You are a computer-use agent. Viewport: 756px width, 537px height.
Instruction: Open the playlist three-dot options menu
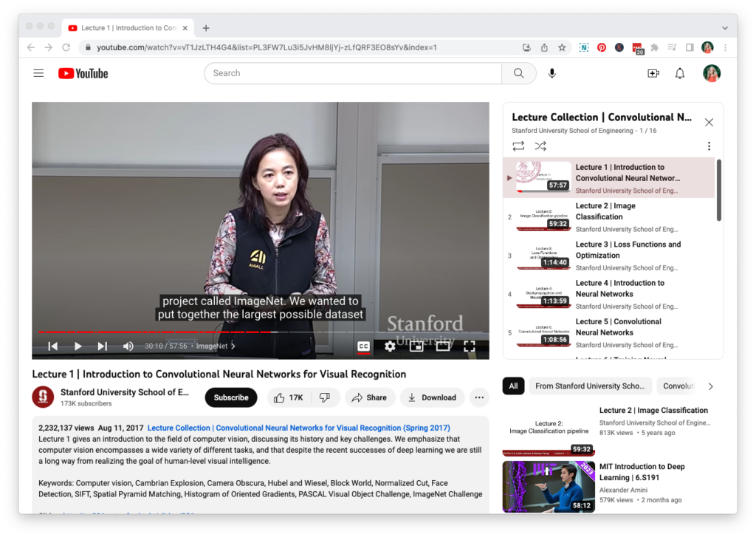709,146
